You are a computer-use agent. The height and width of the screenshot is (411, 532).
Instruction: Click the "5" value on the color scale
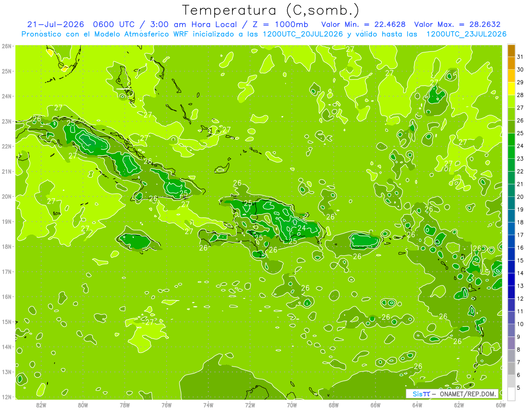[518, 388]
